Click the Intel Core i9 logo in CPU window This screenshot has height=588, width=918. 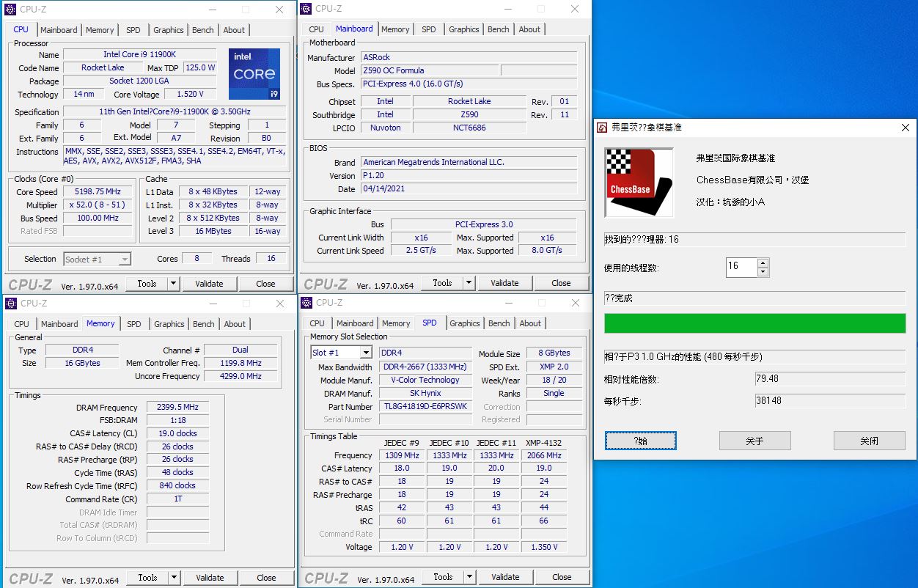tap(254, 74)
